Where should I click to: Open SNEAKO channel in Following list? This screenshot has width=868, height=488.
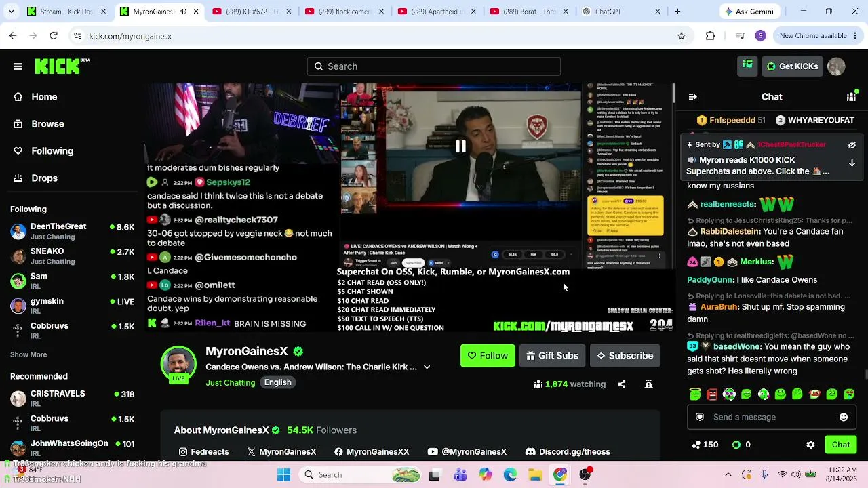click(73, 256)
